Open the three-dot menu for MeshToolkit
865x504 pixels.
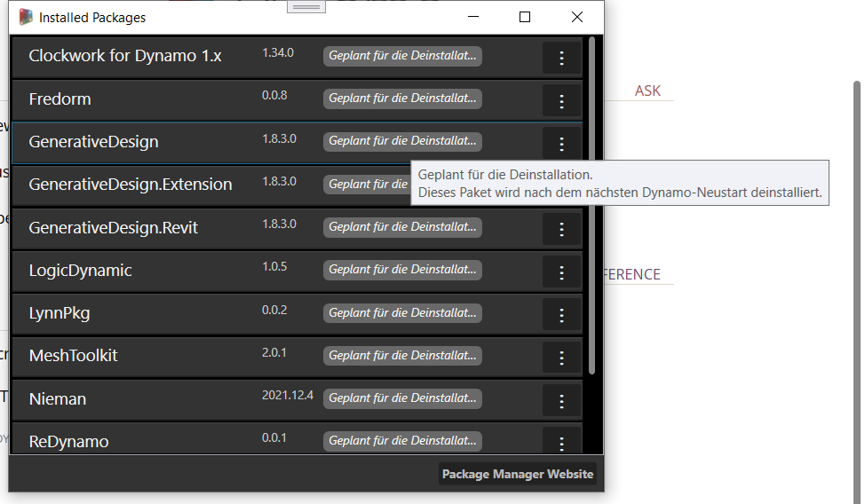(561, 357)
